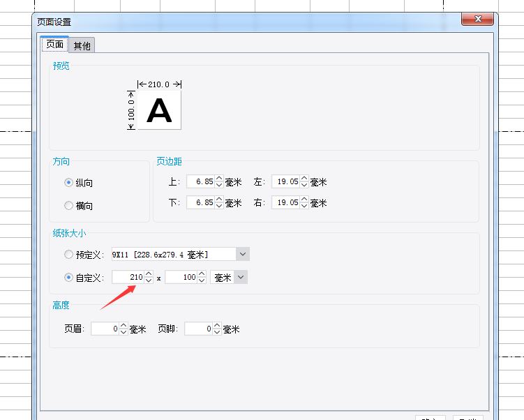Switch to the 其他 tab
The width and height of the screenshot is (524, 420).
[82, 45]
